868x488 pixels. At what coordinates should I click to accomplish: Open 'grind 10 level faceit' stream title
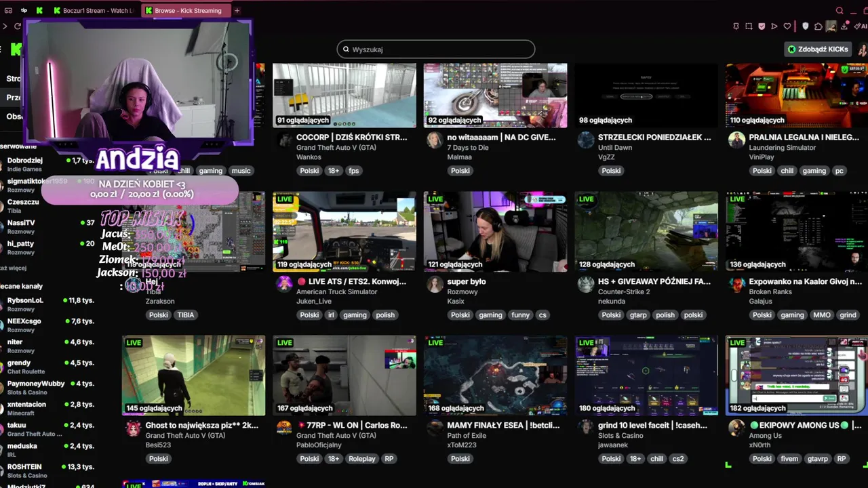(x=652, y=426)
